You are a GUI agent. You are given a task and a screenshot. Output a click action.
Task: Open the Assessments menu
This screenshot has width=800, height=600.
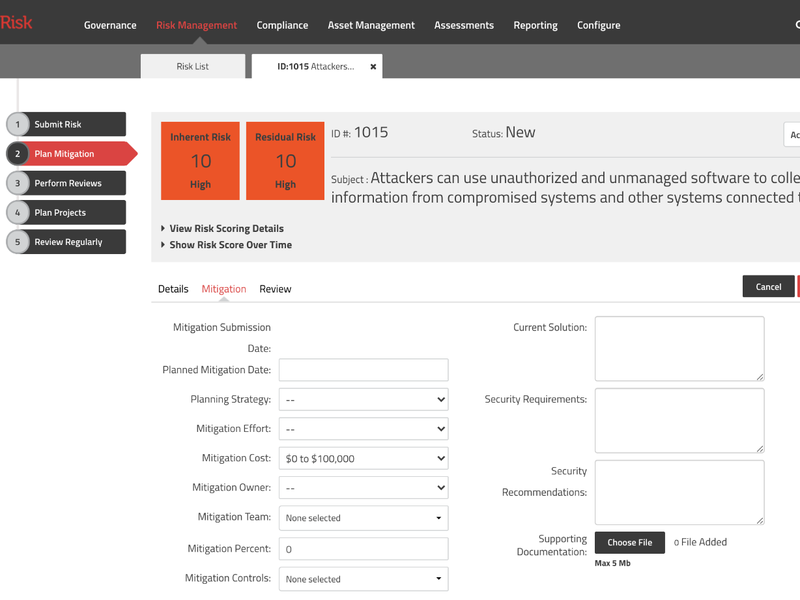pyautogui.click(x=464, y=25)
